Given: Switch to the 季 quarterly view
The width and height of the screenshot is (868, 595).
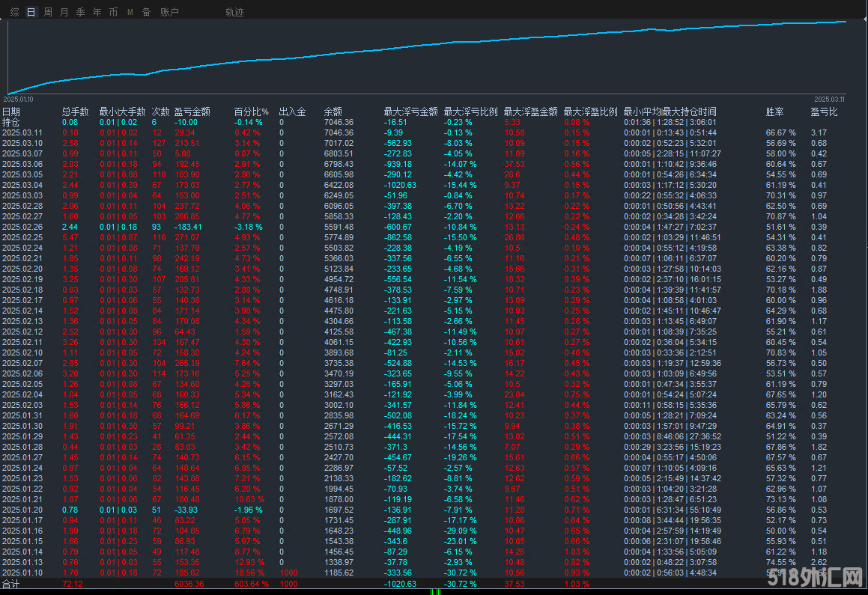Looking at the screenshot, I should pyautogui.click(x=81, y=12).
